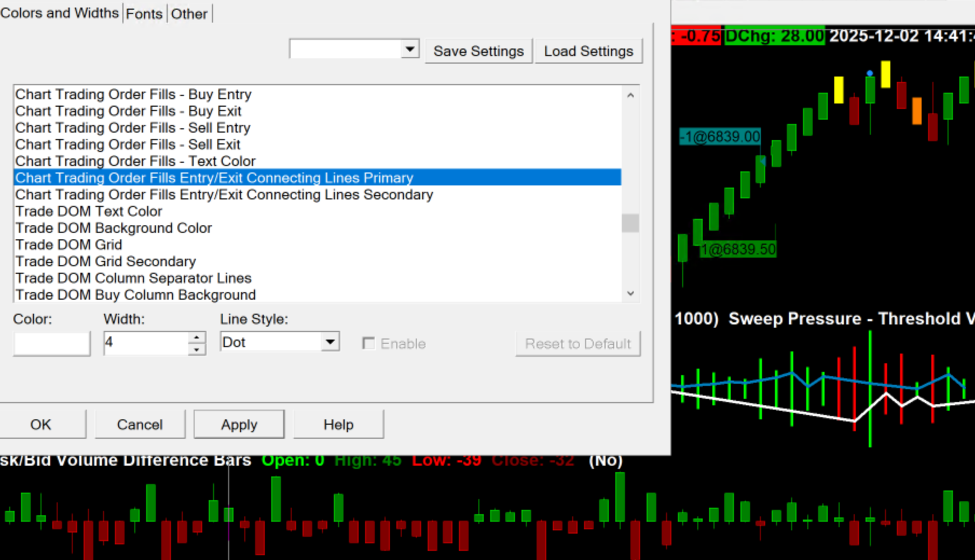Click the Open: 0 value in study header
975x560 pixels.
tap(293, 460)
